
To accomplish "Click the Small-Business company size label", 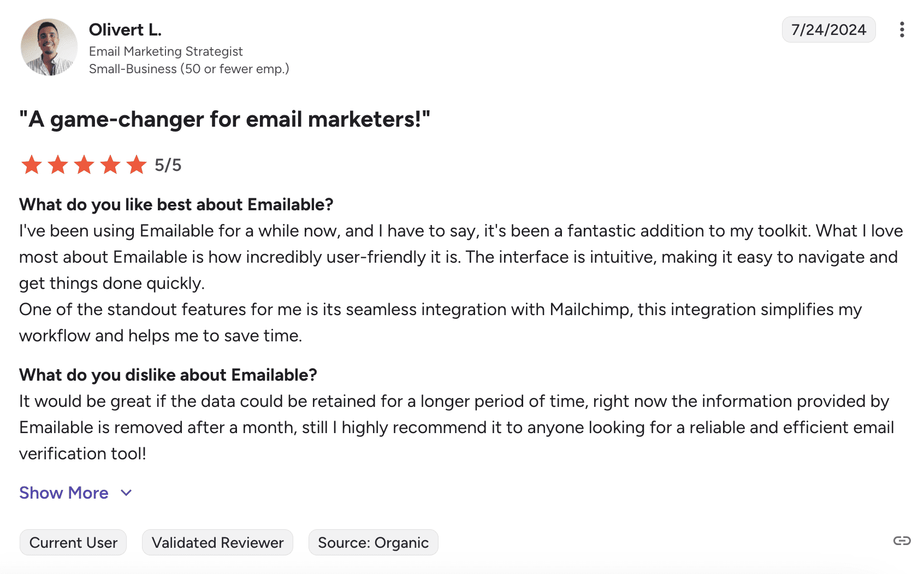I will pos(189,69).
